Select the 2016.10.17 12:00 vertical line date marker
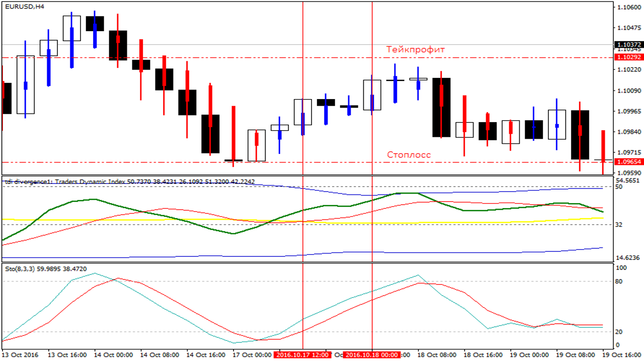This screenshot has height=362, width=644. 303,355
